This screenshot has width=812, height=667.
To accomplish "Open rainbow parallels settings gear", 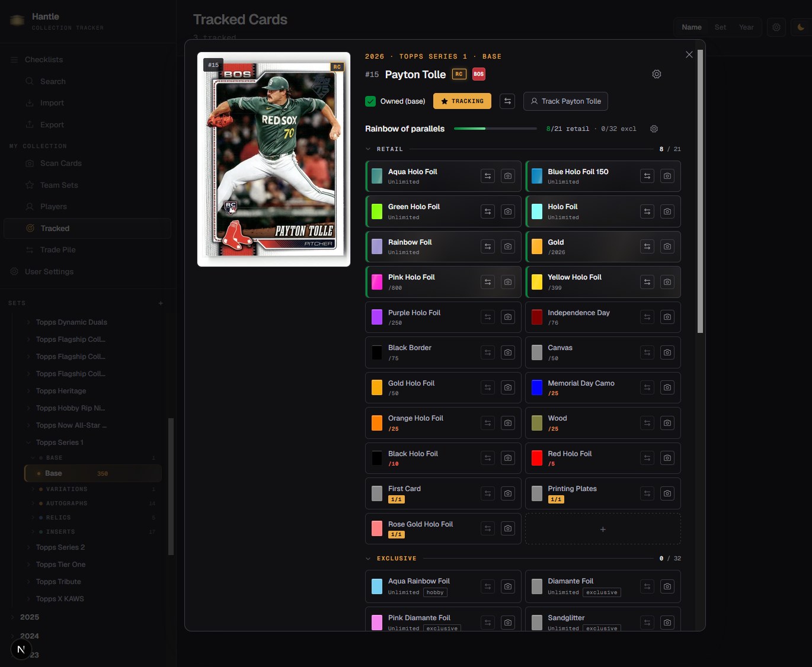I will click(x=654, y=129).
